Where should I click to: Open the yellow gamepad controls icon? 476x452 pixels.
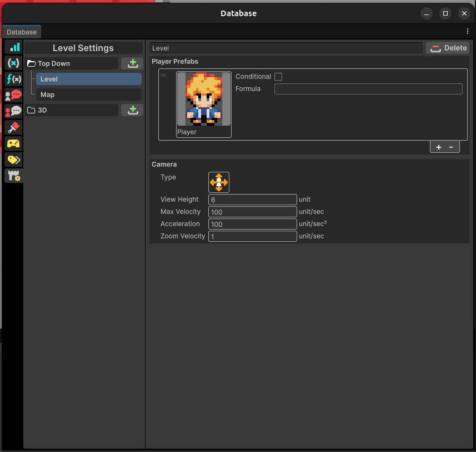click(13, 143)
